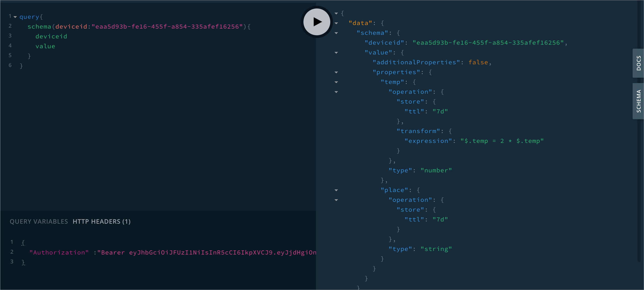
Task: Click the "store" key under temp operation
Action: point(410,102)
